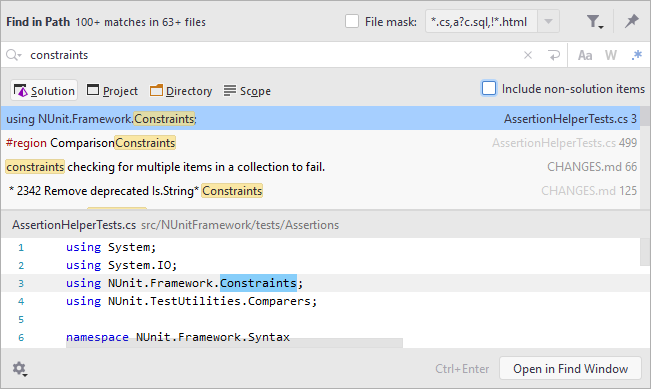Image resolution: width=651 pixels, height=389 pixels.
Task: Select the Scope tab
Action: point(247,91)
